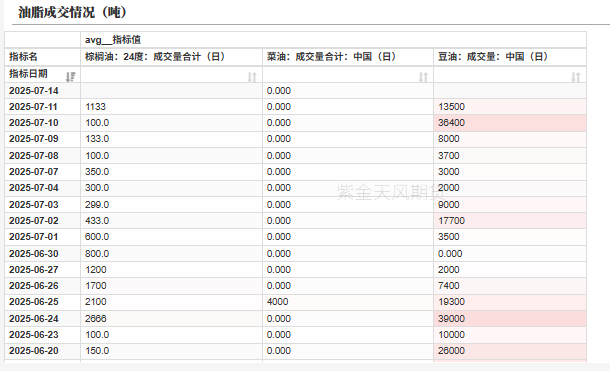Image resolution: width=610 pixels, height=371 pixels.
Task: Select date row 2025-07-14
Action: 34,91
